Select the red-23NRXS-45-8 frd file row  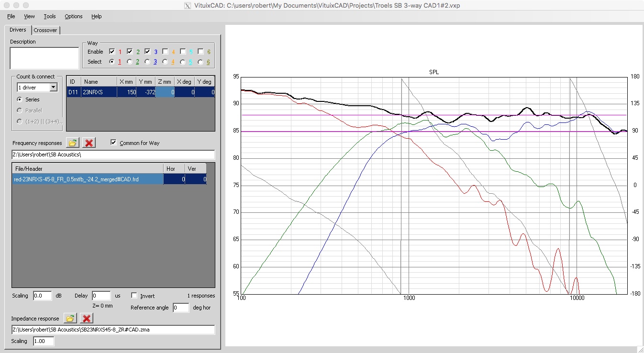109,179
